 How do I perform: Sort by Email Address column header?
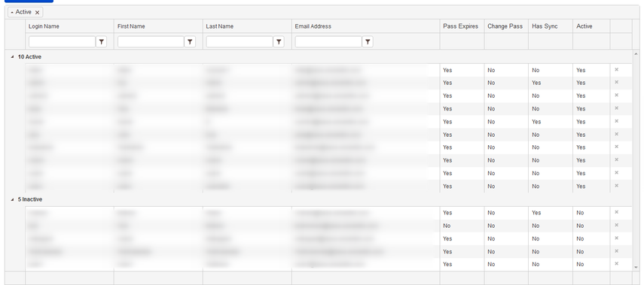point(313,26)
